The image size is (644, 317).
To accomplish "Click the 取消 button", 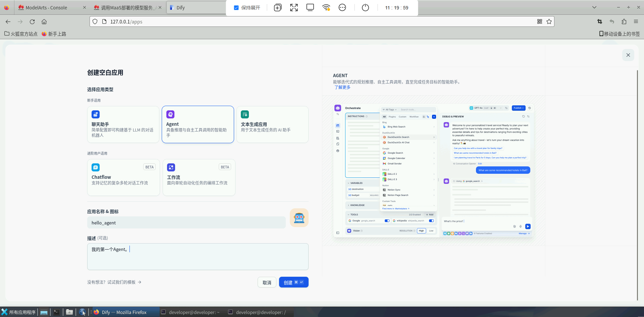I will tap(267, 282).
